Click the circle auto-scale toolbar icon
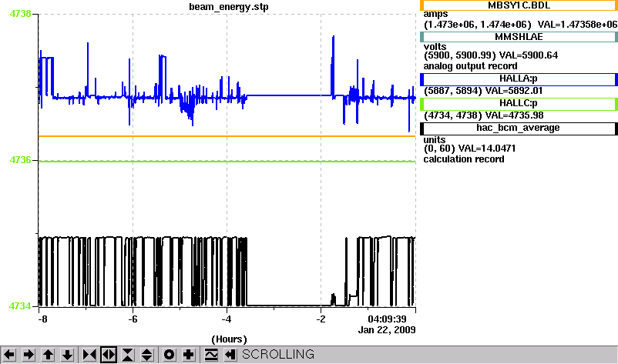This screenshot has width=618, height=364. 170,355
